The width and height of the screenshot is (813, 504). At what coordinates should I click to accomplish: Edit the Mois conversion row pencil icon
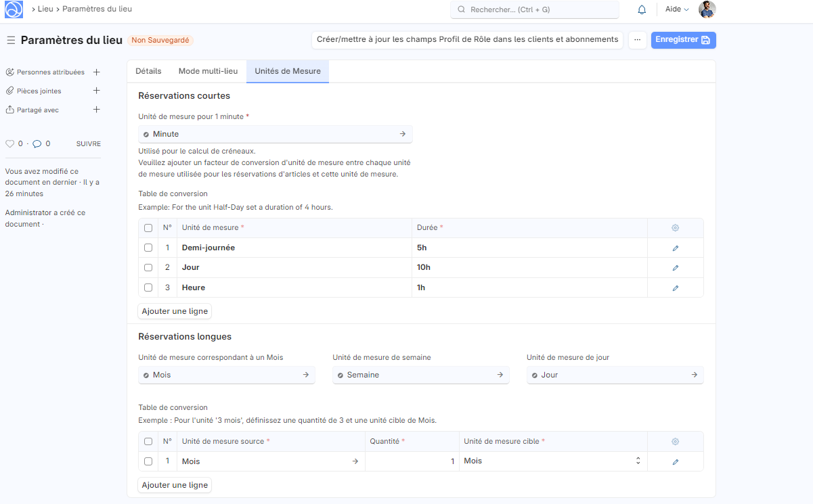pyautogui.click(x=675, y=461)
